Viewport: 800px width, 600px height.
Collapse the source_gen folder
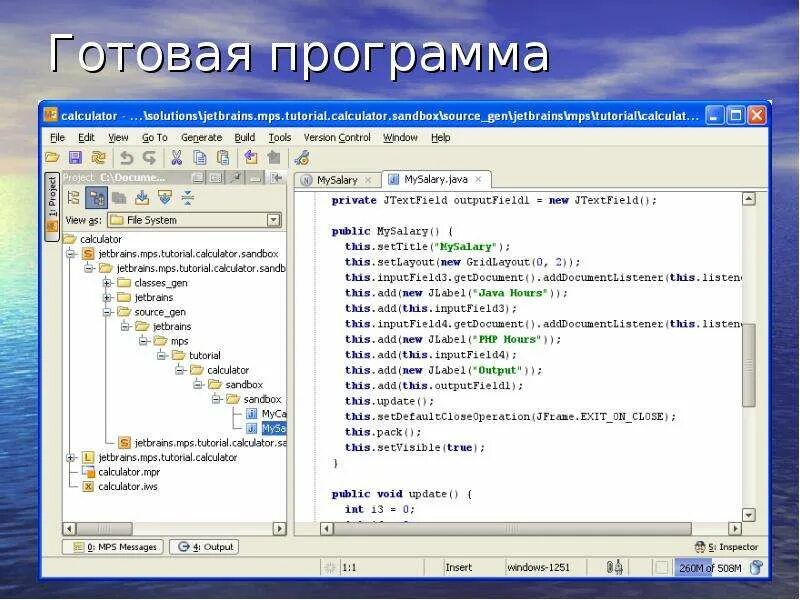tap(107, 312)
